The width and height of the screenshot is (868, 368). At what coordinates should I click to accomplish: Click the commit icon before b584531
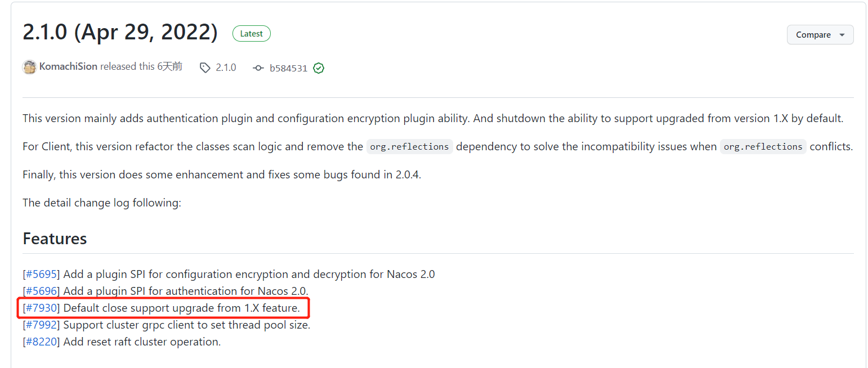[x=258, y=68]
